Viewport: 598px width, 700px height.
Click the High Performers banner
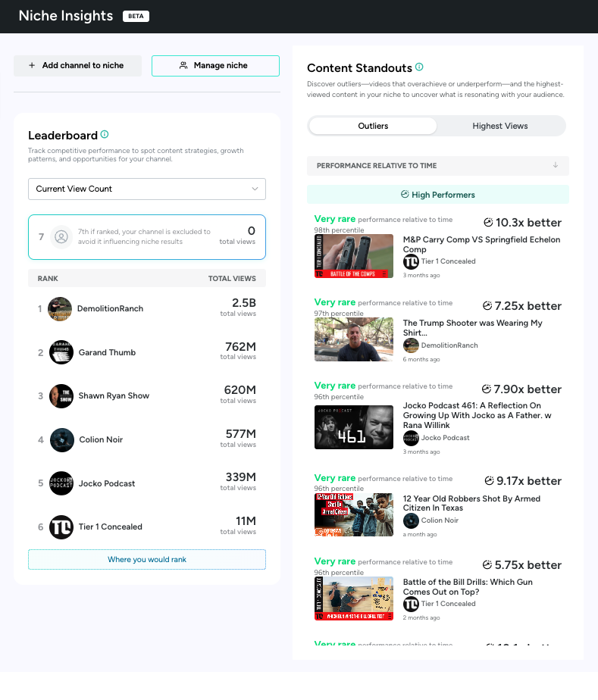(x=437, y=194)
